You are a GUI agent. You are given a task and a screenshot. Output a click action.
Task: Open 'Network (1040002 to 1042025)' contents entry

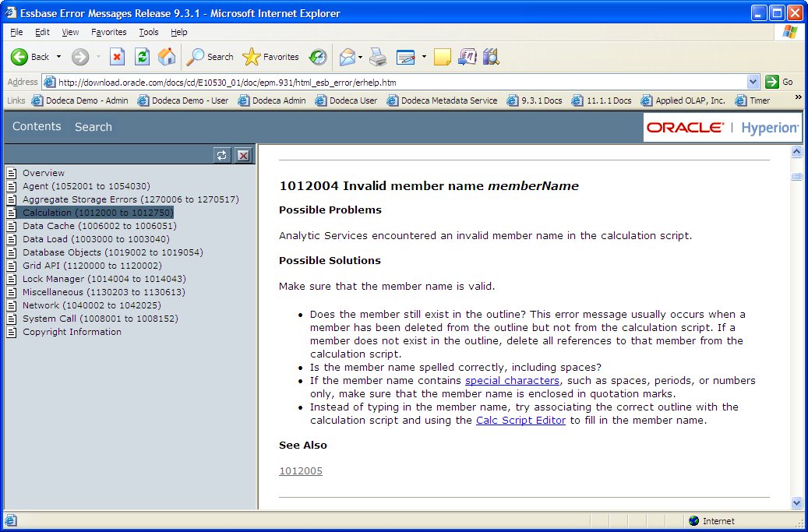tap(92, 305)
